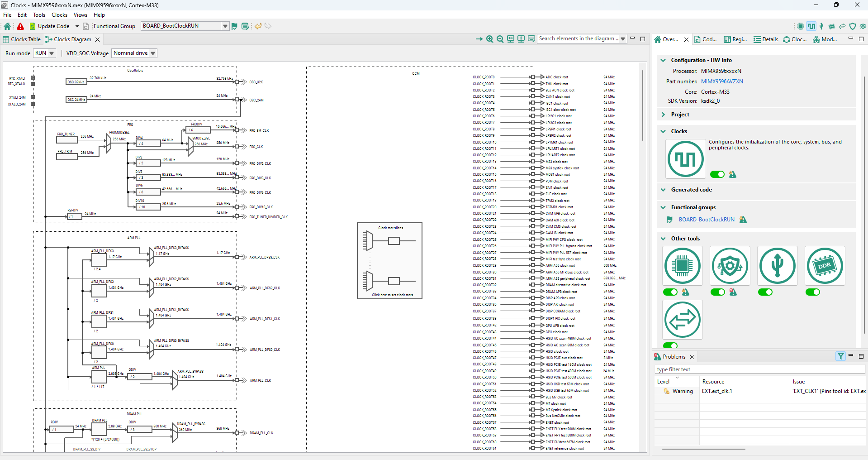This screenshot has width=868, height=460.
Task: Open the Clocks menu in menu bar
Action: [59, 15]
